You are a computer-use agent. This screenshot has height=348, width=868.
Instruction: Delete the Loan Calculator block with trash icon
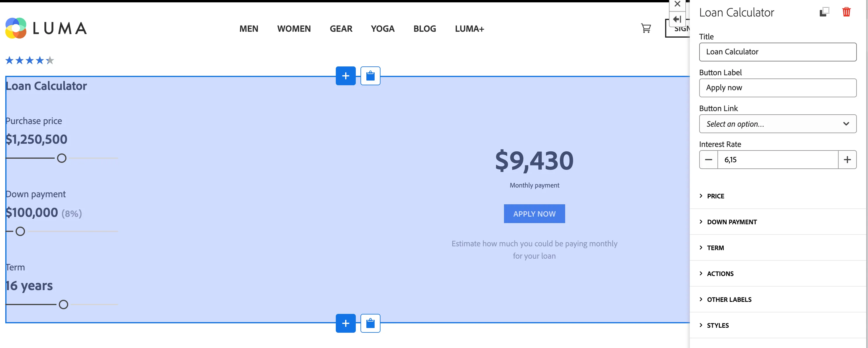(846, 12)
